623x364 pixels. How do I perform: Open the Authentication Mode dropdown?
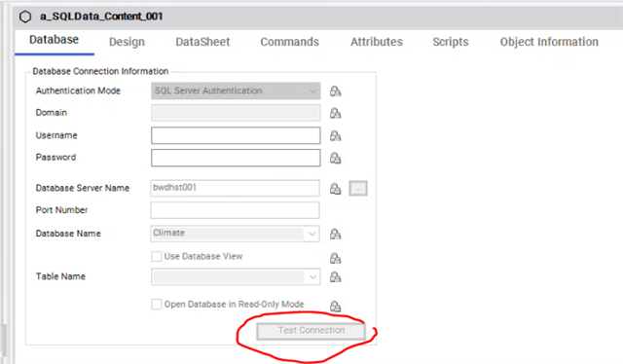tap(236, 91)
